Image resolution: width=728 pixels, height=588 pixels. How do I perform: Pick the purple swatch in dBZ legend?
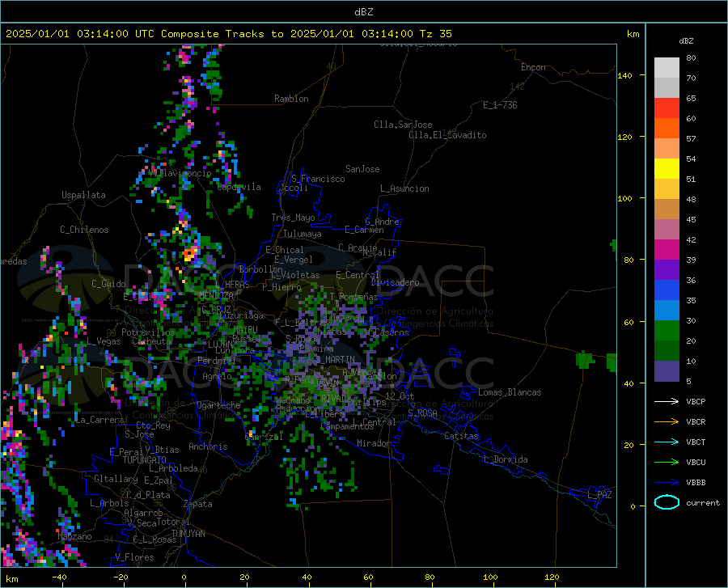[x=667, y=270]
